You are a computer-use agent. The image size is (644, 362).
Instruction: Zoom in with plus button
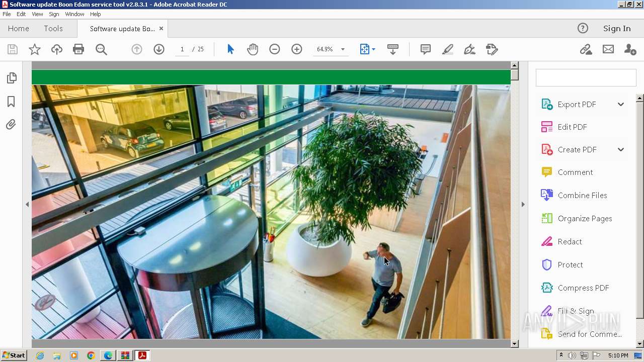(x=297, y=49)
